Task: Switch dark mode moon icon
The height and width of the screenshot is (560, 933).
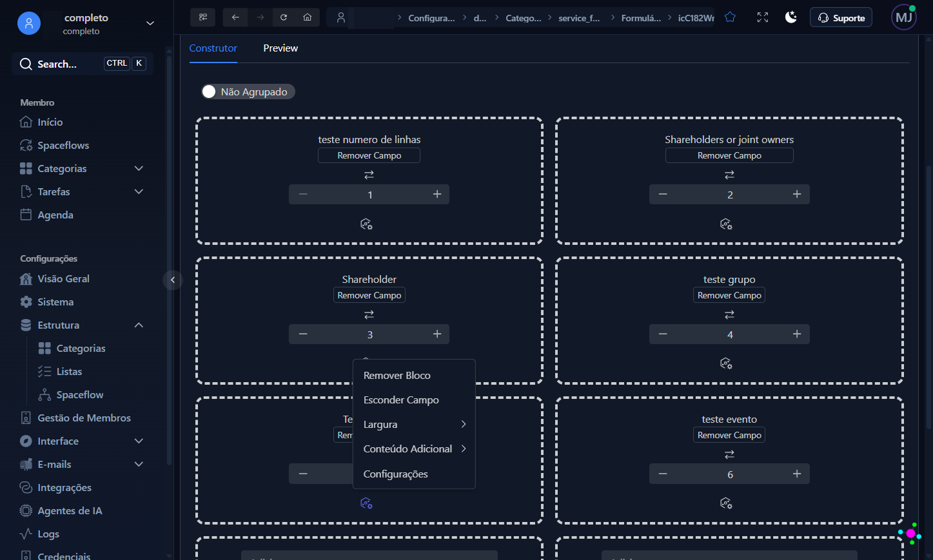Action: pyautogui.click(x=791, y=17)
